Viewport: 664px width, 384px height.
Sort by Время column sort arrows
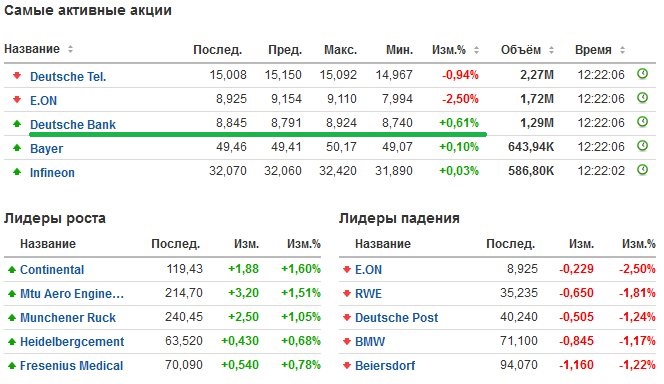[622, 50]
